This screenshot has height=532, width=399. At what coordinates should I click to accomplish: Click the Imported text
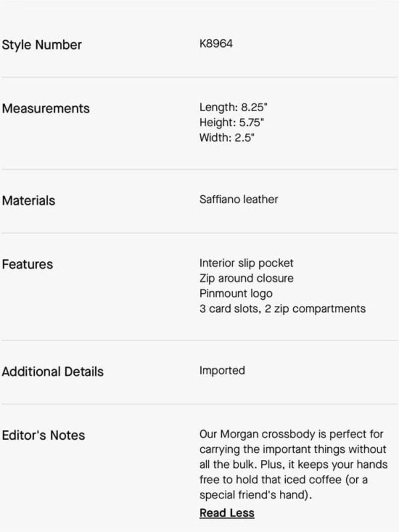(x=222, y=370)
